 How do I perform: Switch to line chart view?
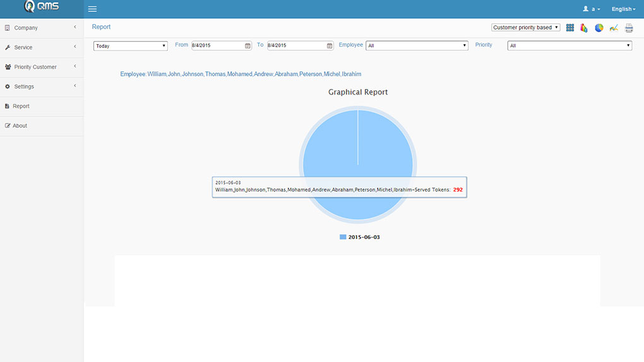[x=614, y=28]
